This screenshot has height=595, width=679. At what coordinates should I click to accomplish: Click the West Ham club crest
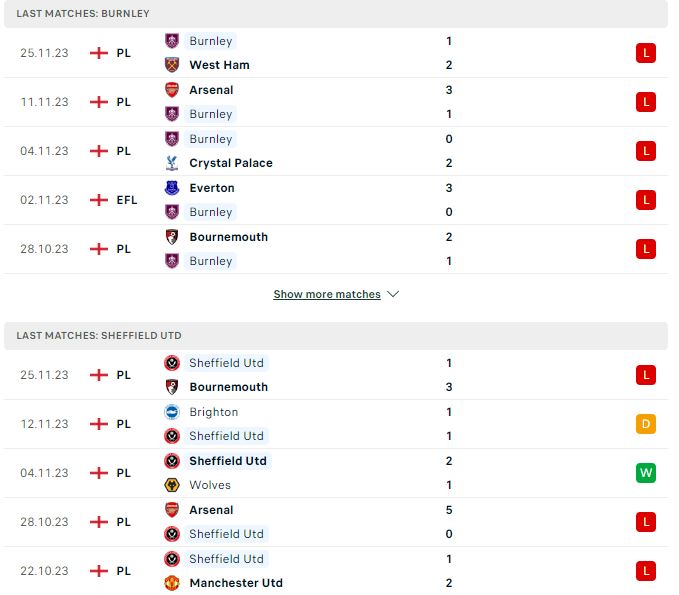(x=172, y=65)
